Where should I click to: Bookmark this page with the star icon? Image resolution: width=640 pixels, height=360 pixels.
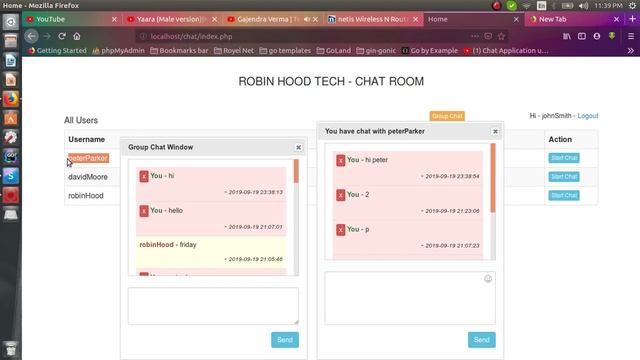(x=501, y=36)
